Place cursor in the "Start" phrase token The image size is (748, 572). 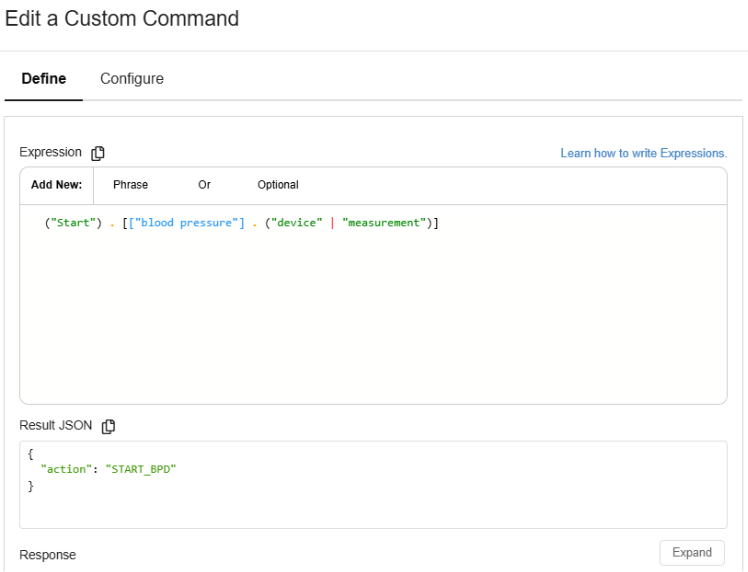click(73, 223)
